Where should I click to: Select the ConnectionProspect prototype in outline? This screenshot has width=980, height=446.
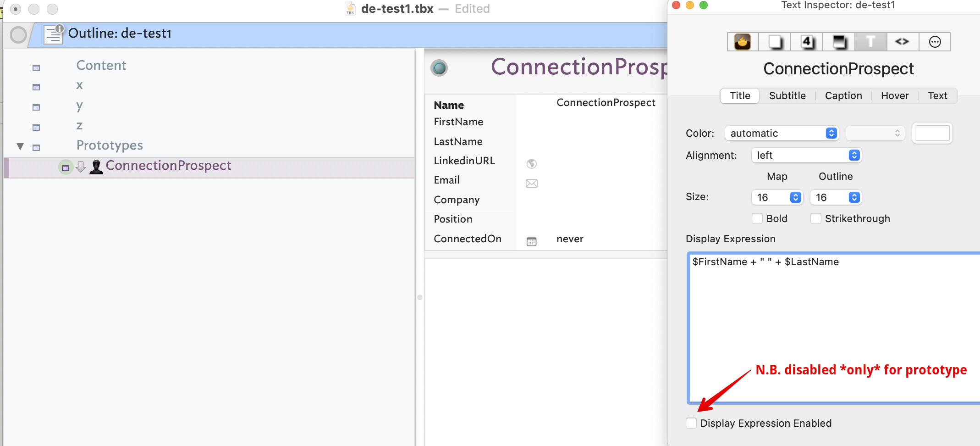coord(168,166)
